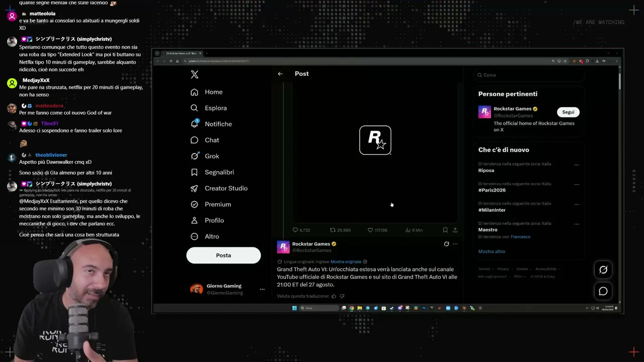Bookmark the Rockstar post
Screen dimensions: 644x362
445,230
